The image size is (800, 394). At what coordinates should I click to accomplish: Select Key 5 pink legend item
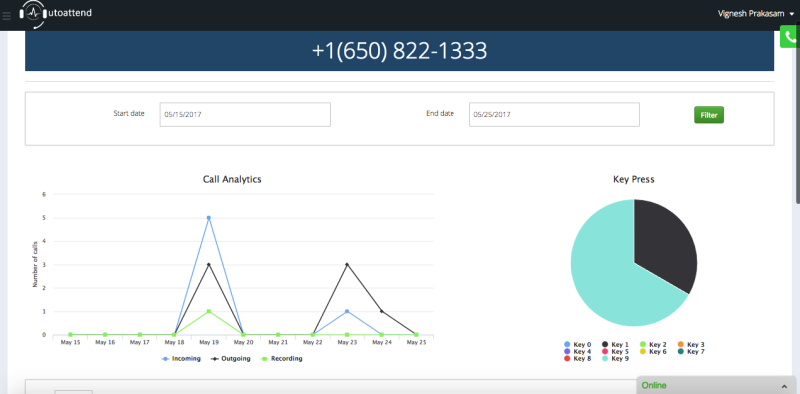[615, 352]
